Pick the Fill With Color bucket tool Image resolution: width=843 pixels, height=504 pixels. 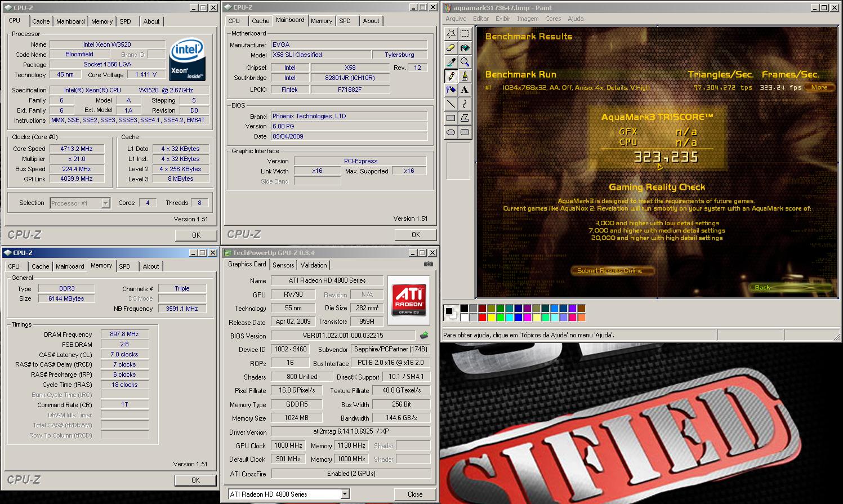point(465,48)
